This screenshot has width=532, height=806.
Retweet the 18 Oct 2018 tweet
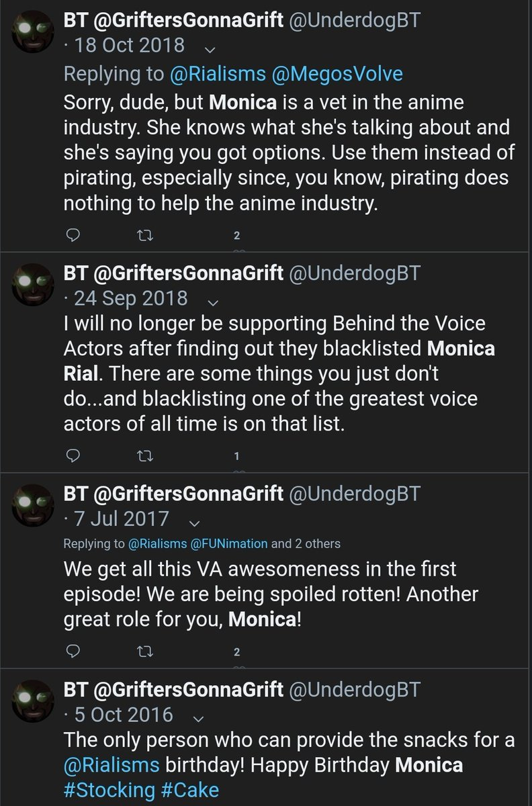point(144,235)
